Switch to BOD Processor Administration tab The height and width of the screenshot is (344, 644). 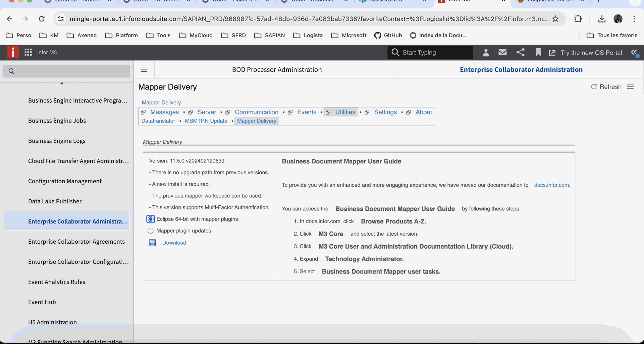point(277,69)
